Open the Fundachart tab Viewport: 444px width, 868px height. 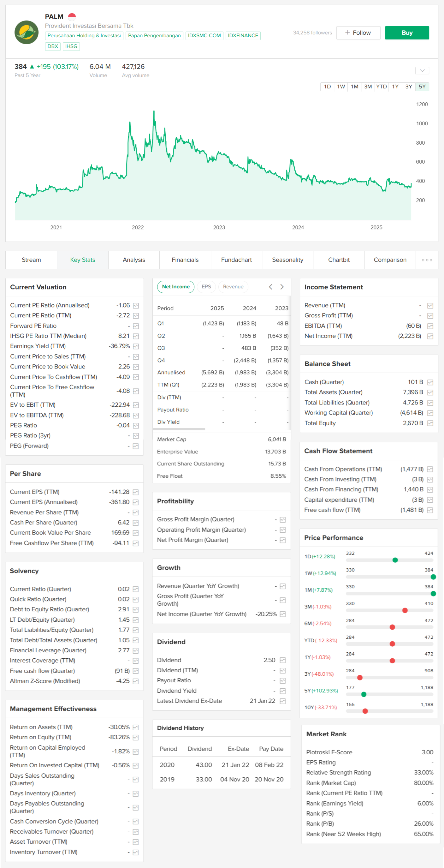coord(236,260)
